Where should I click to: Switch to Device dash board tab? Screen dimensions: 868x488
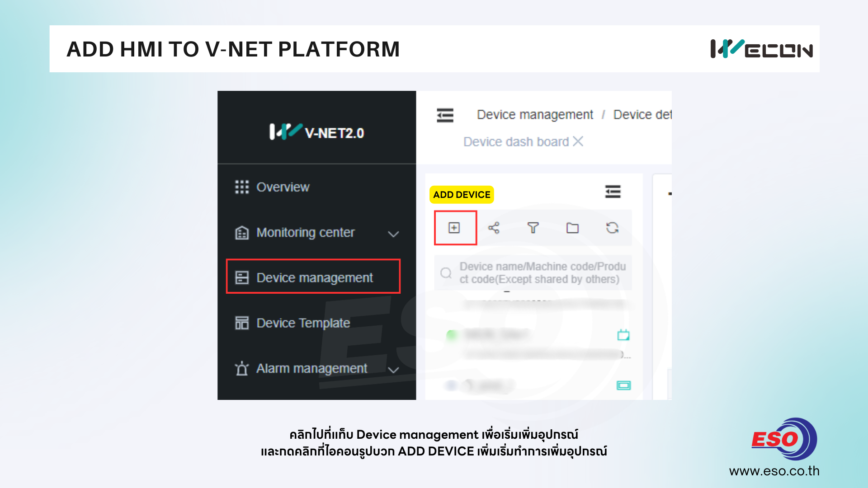(516, 142)
